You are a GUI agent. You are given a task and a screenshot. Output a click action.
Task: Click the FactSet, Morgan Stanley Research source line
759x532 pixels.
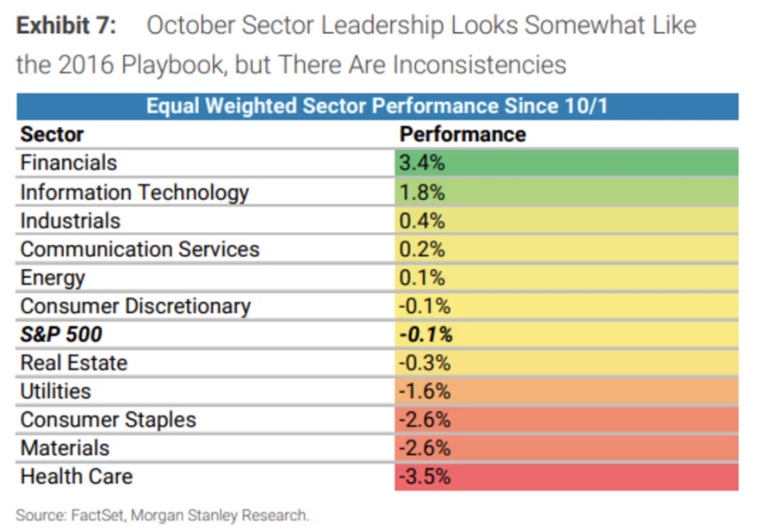[162, 515]
